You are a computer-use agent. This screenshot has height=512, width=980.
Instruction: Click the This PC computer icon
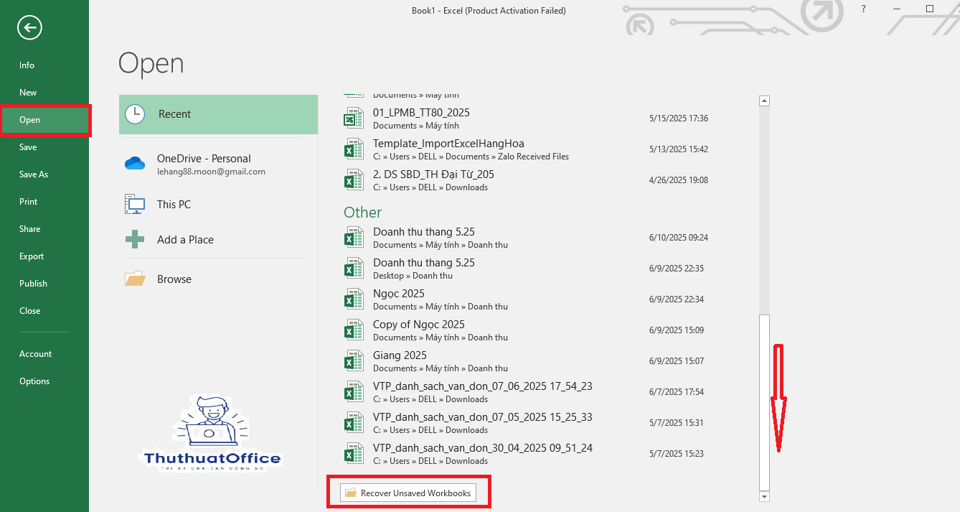(x=135, y=204)
